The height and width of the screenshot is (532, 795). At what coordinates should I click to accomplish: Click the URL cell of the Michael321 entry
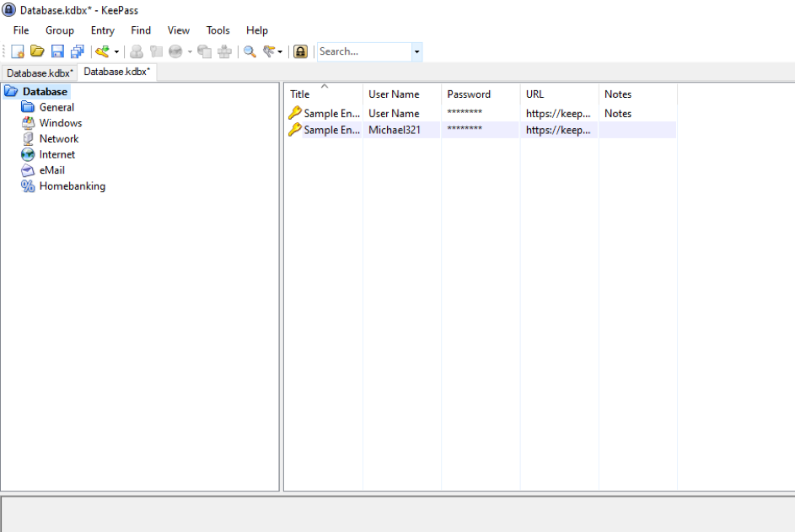[x=558, y=130]
